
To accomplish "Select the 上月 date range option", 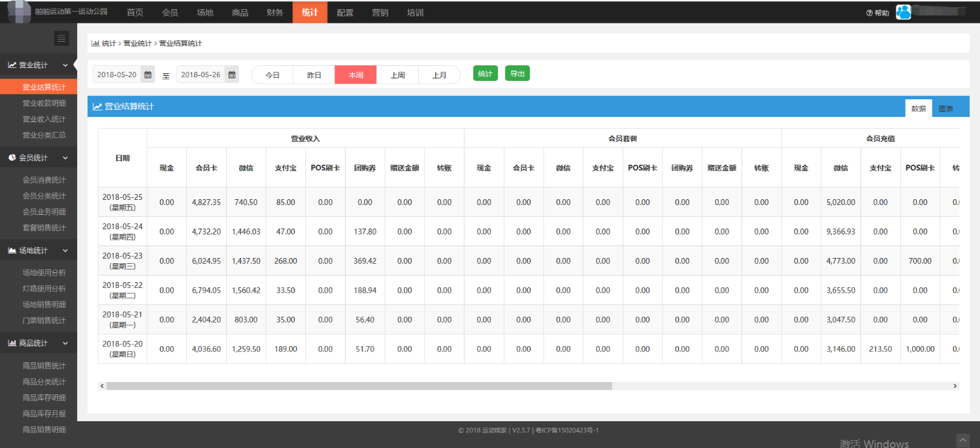I will coord(440,75).
